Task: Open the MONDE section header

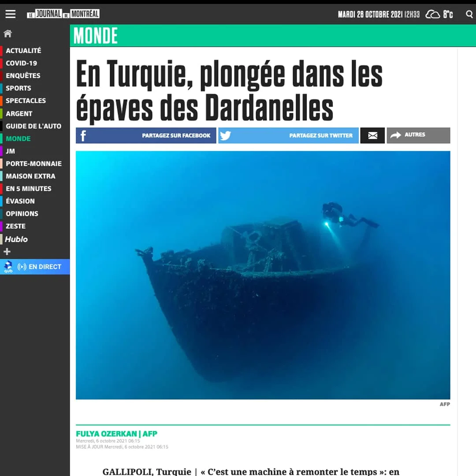Action: pyautogui.click(x=95, y=35)
